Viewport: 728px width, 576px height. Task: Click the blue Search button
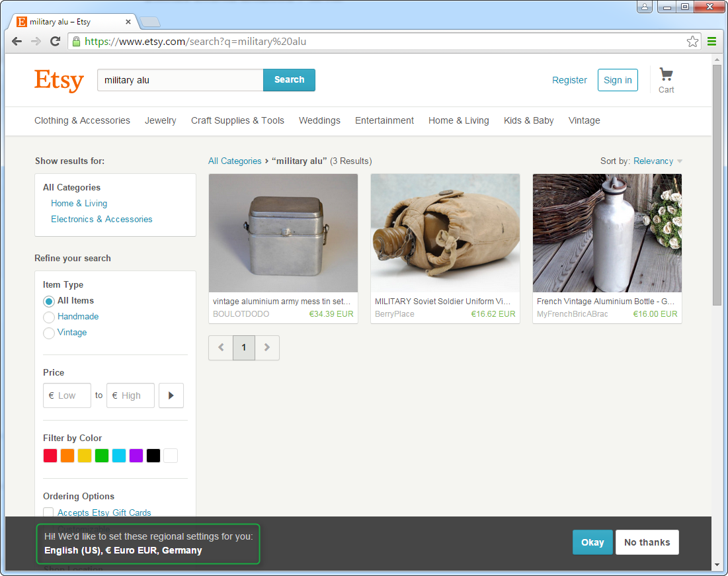tap(289, 80)
